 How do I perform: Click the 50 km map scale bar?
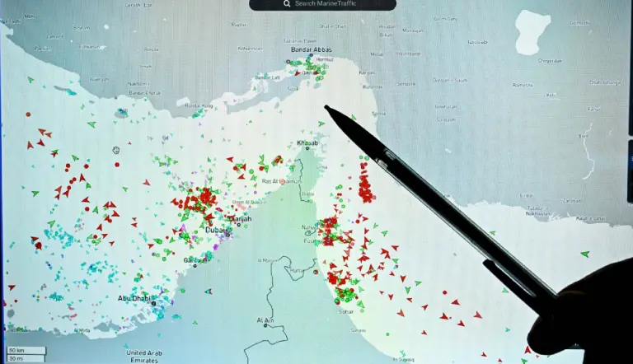[15, 350]
